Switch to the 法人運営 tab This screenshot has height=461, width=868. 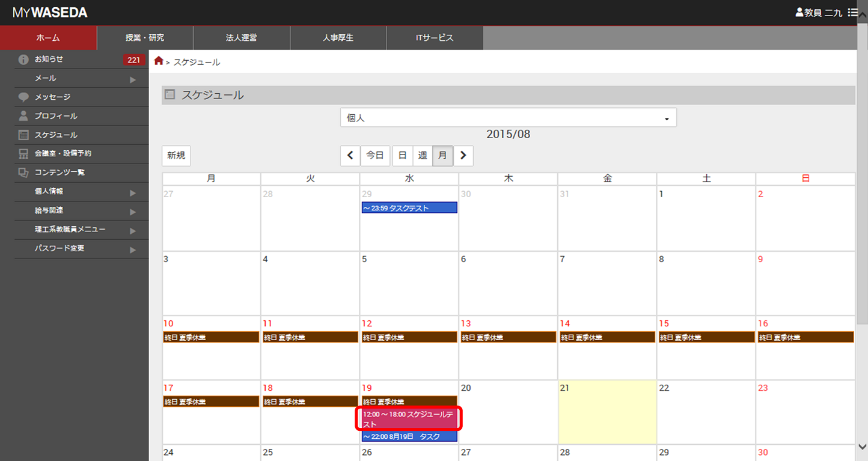click(242, 38)
